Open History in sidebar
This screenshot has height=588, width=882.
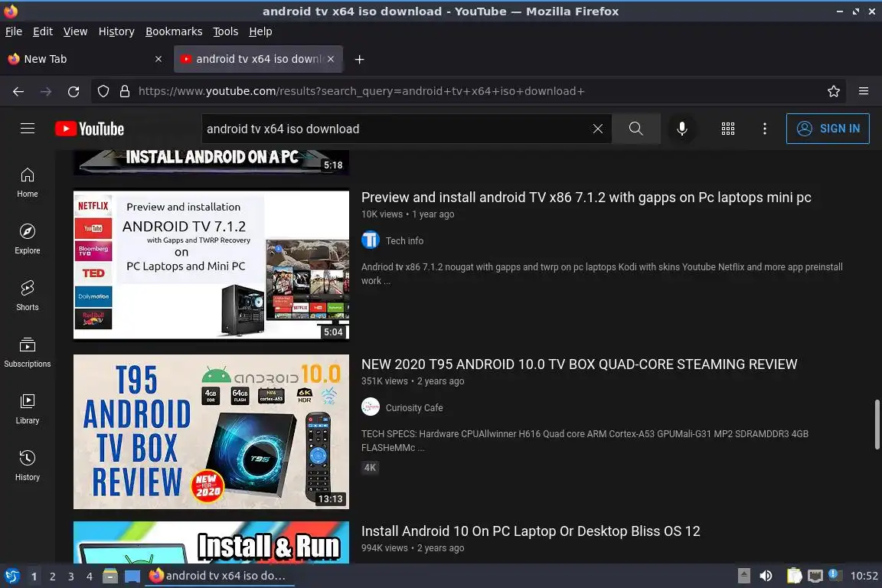click(27, 466)
